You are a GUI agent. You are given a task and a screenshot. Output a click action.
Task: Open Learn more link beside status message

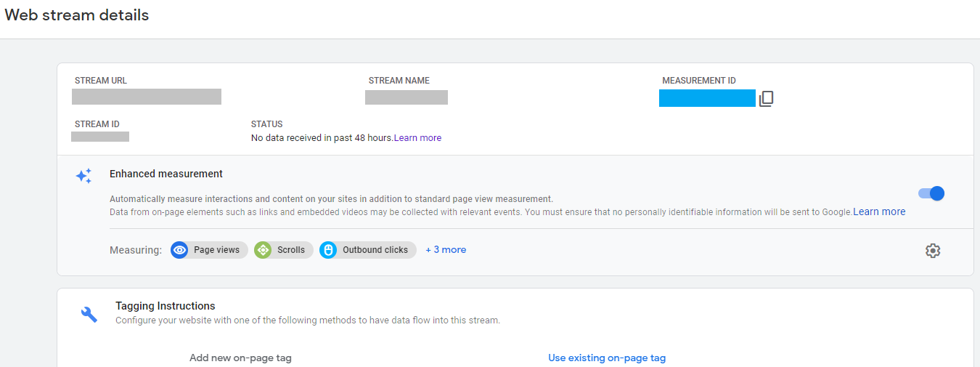[417, 137]
